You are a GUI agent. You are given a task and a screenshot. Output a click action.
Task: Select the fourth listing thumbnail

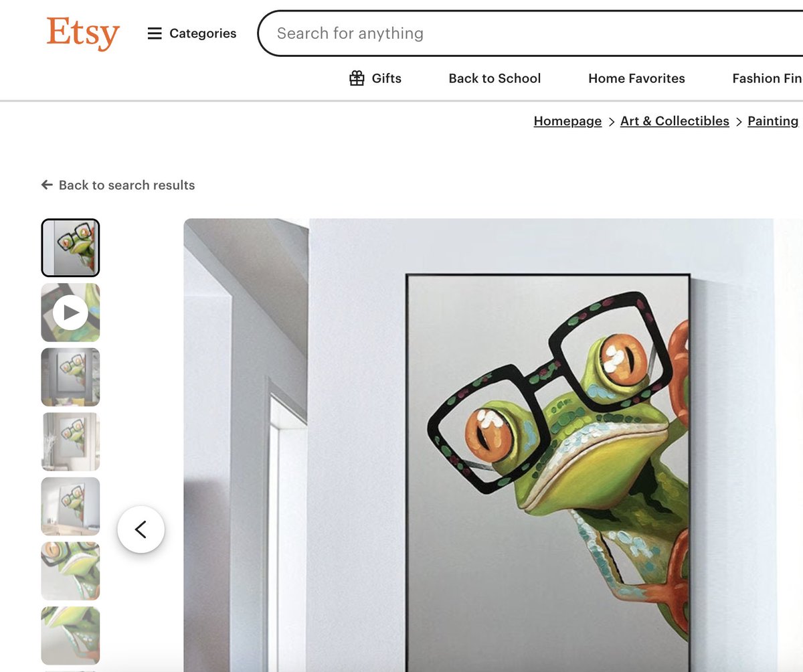coord(70,442)
